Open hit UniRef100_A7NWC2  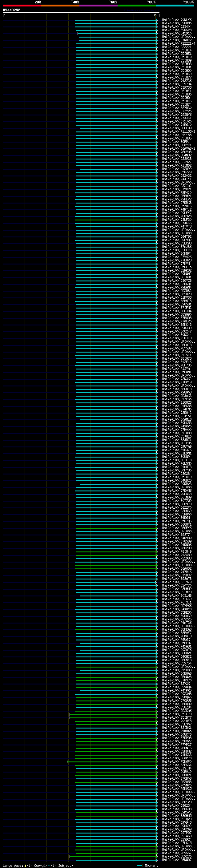(x=177, y=40)
